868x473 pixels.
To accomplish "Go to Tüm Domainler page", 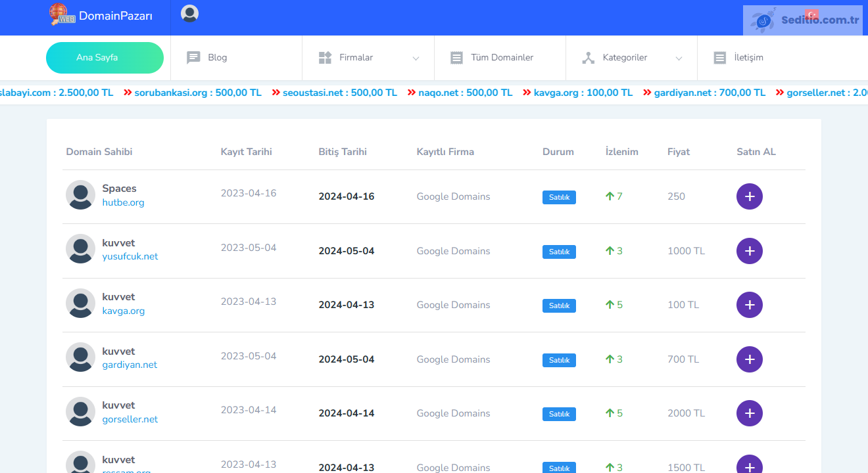I will click(x=501, y=58).
